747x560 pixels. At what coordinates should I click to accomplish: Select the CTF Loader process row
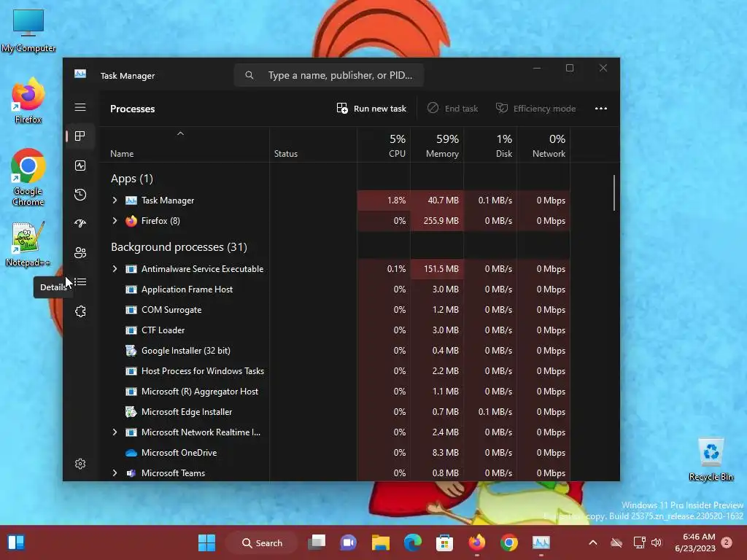click(x=334, y=330)
